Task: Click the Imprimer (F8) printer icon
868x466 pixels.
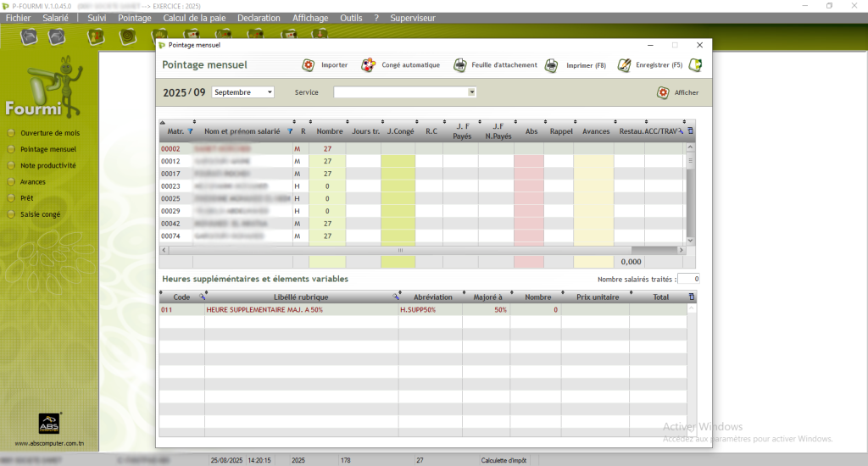Action: (551, 65)
